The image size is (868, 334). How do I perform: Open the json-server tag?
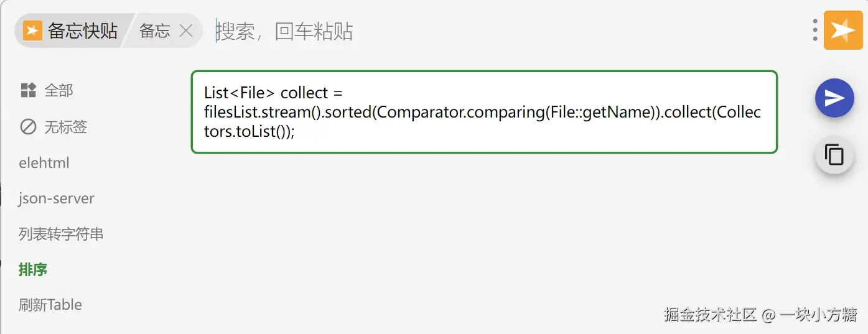57,199
